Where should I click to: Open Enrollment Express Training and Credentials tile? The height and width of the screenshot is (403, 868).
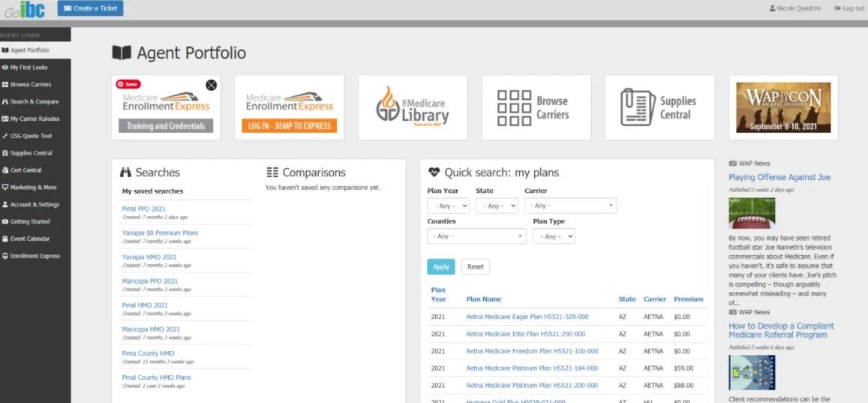[166, 108]
